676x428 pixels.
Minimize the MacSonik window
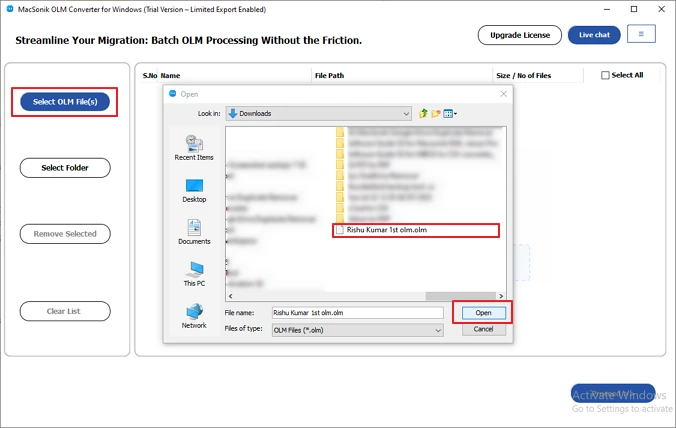pyautogui.click(x=607, y=9)
